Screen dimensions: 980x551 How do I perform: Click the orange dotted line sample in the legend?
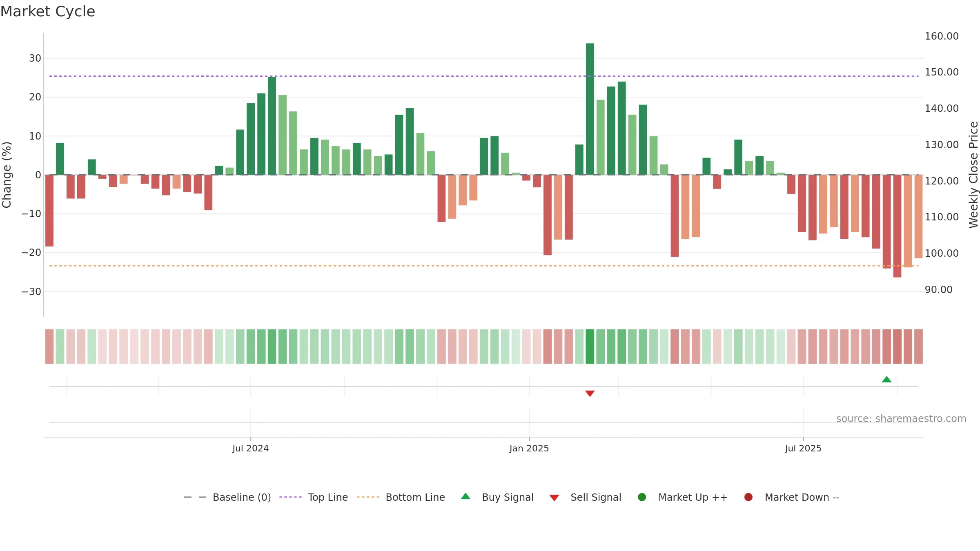[368, 497]
